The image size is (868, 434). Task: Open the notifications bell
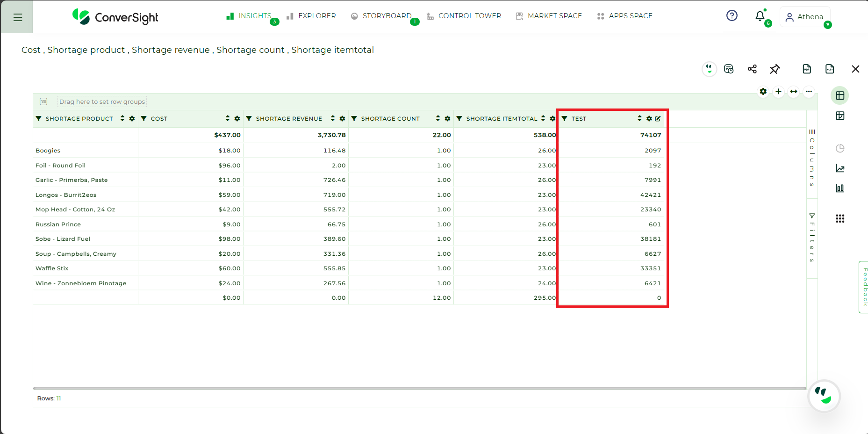(760, 16)
